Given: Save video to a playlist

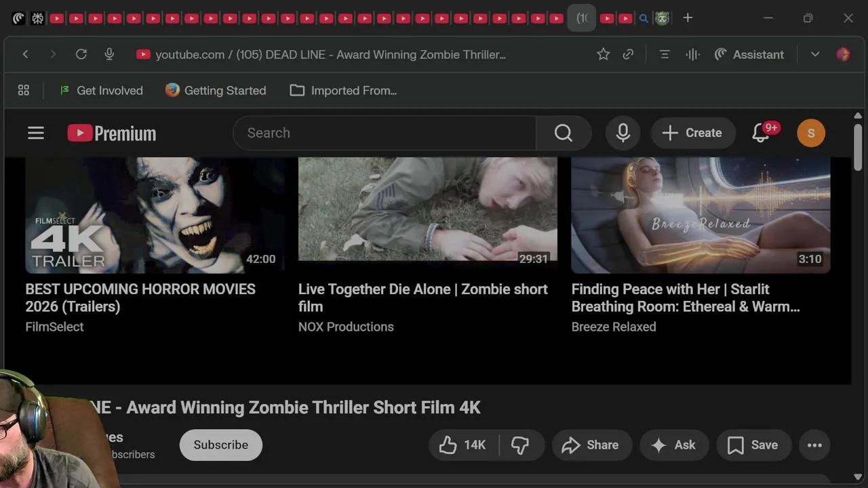Looking at the screenshot, I should click(753, 445).
